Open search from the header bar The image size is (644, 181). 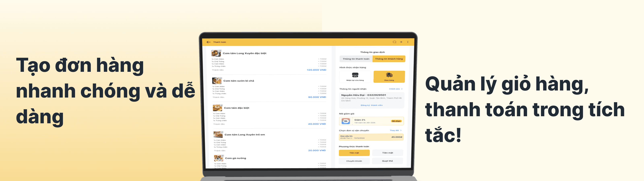point(394,42)
